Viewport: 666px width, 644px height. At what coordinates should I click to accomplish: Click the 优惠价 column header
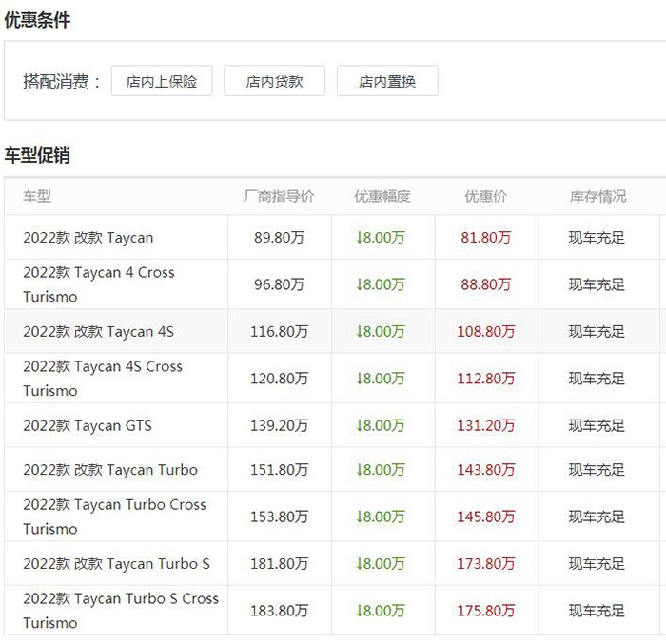[485, 196]
